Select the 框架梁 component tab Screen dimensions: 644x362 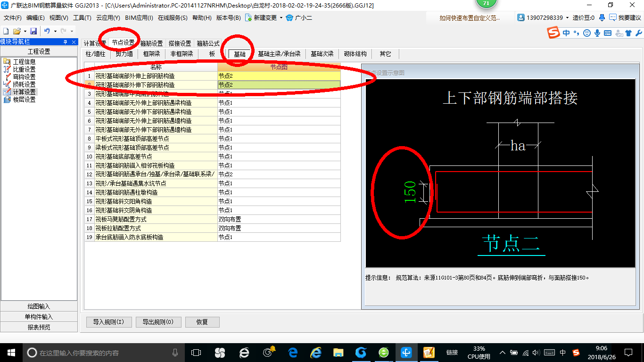click(152, 54)
